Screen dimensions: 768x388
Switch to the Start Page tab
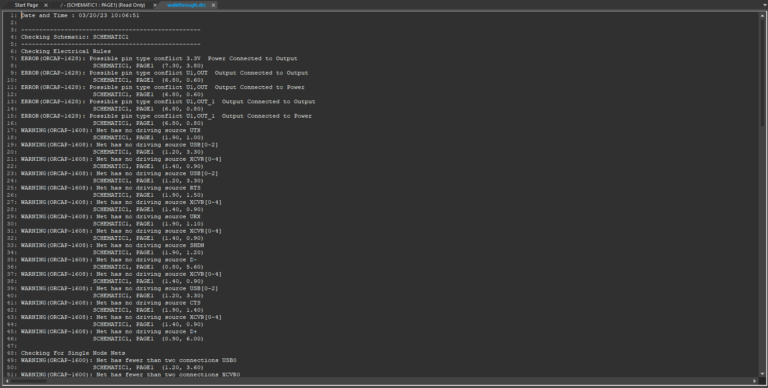click(x=26, y=5)
